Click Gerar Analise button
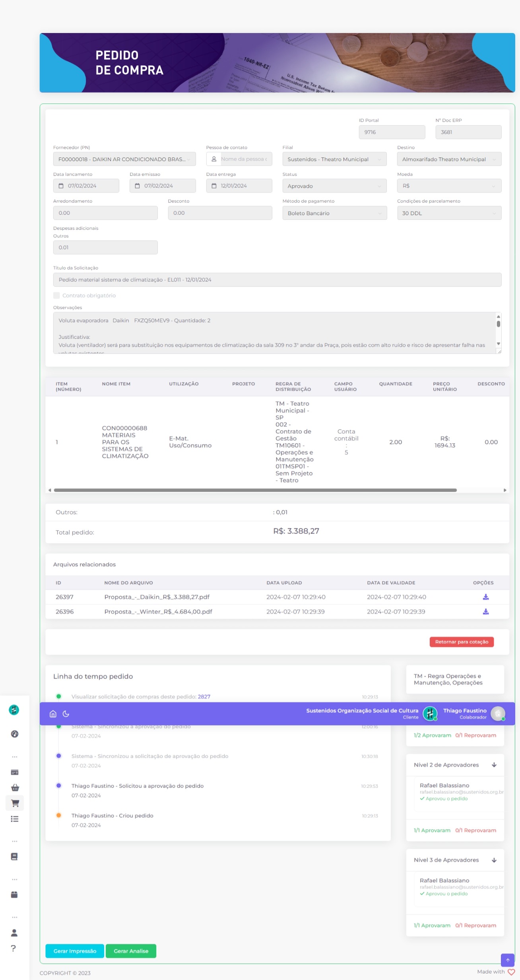This screenshot has height=980, width=520. click(131, 951)
